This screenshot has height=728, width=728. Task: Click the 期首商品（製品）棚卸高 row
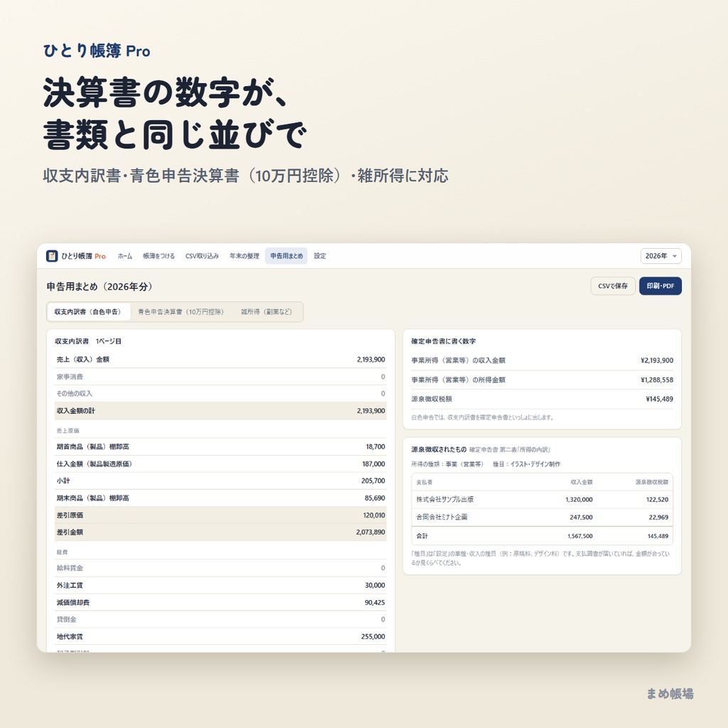pos(220,446)
